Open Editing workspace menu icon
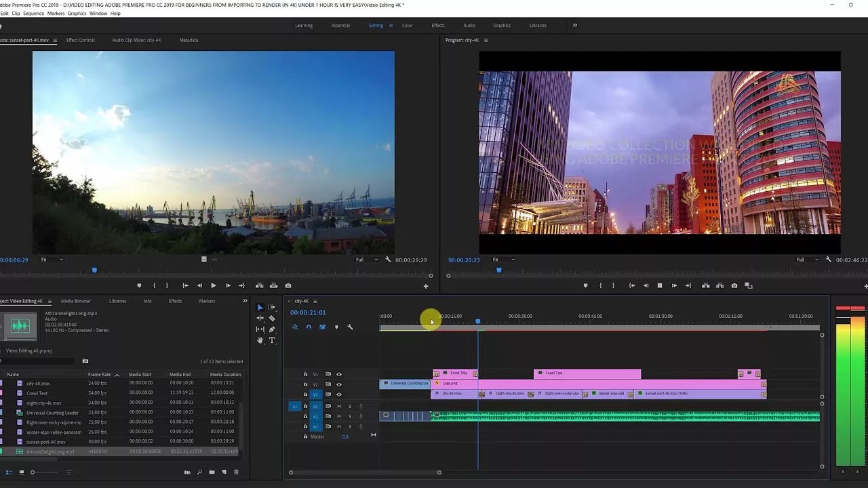Image resolution: width=868 pixels, height=488 pixels. click(391, 26)
